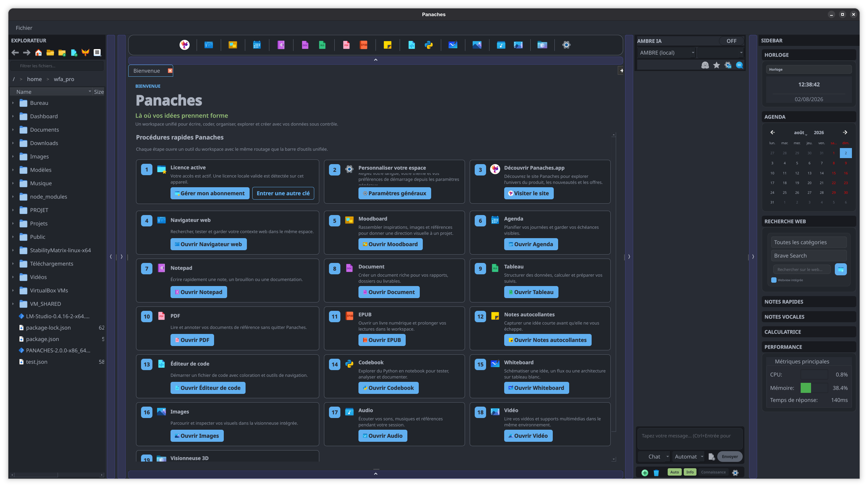
Task: Click the CPU usage progress bar
Action: (814, 374)
